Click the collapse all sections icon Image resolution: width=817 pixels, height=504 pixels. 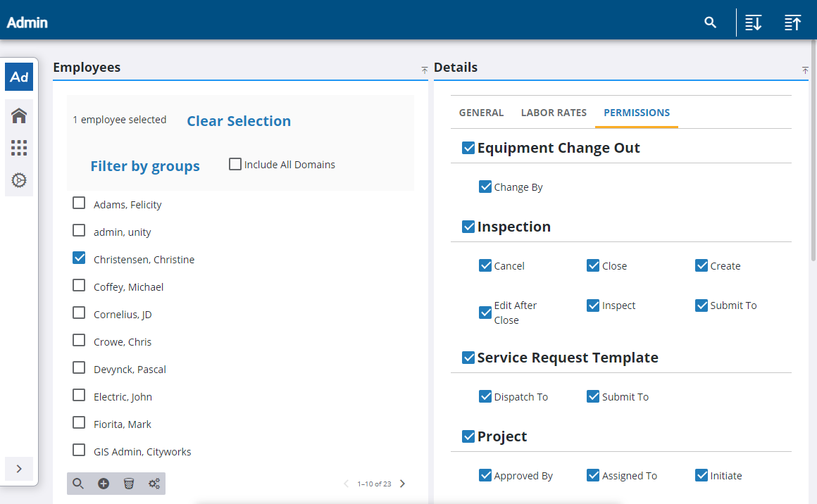tap(792, 23)
